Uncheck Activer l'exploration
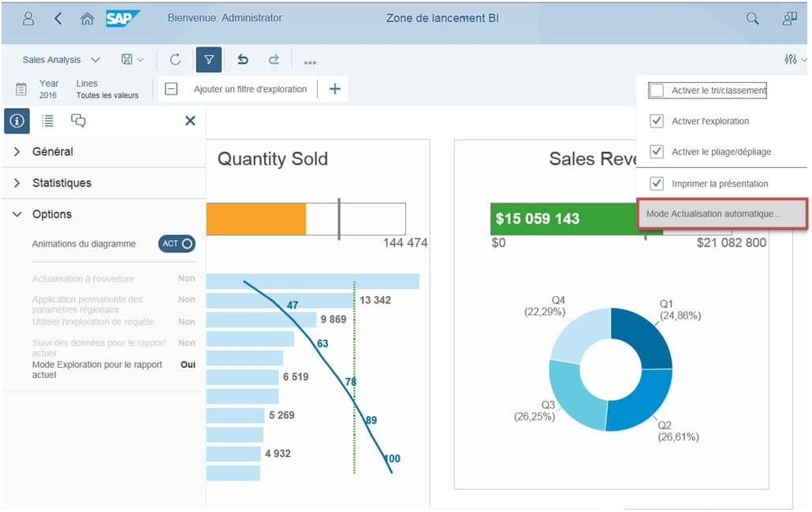 tap(656, 121)
